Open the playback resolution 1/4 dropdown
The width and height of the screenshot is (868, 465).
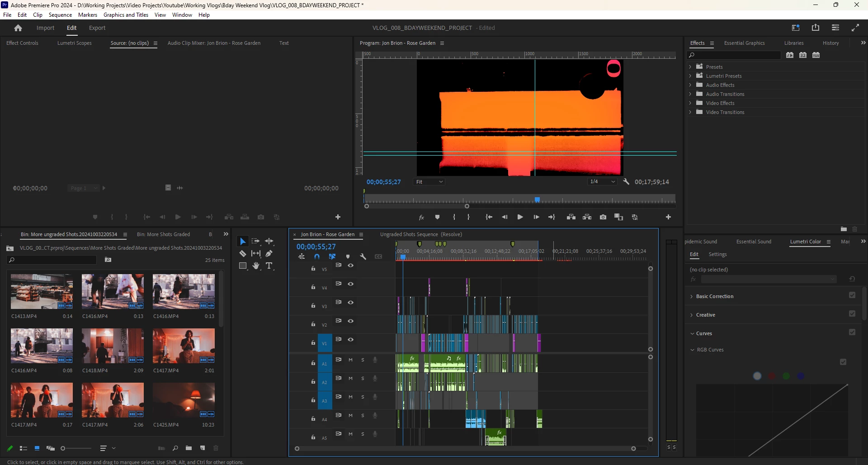click(x=602, y=182)
